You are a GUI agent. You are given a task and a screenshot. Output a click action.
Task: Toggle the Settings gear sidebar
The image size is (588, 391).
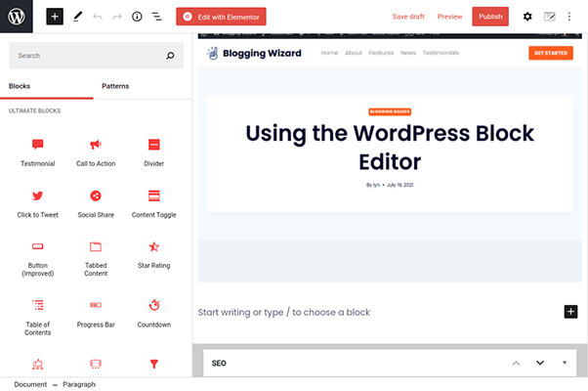[x=527, y=17]
